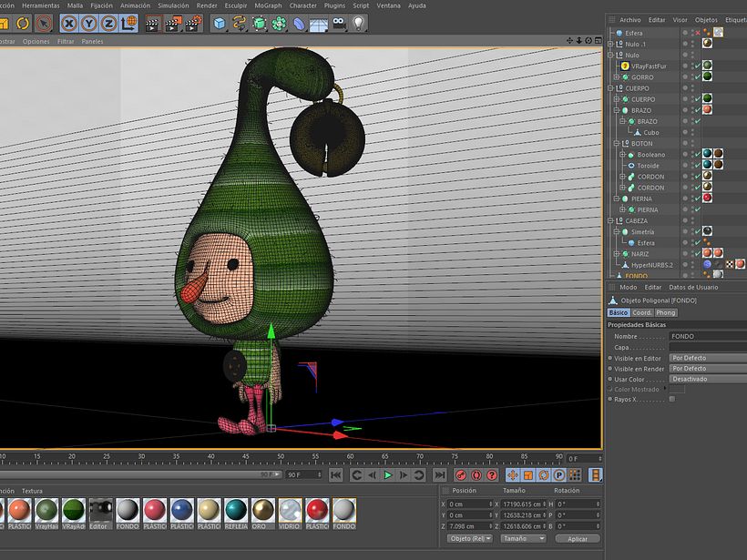
Task: Switch to the Coord. tab
Action: point(641,313)
